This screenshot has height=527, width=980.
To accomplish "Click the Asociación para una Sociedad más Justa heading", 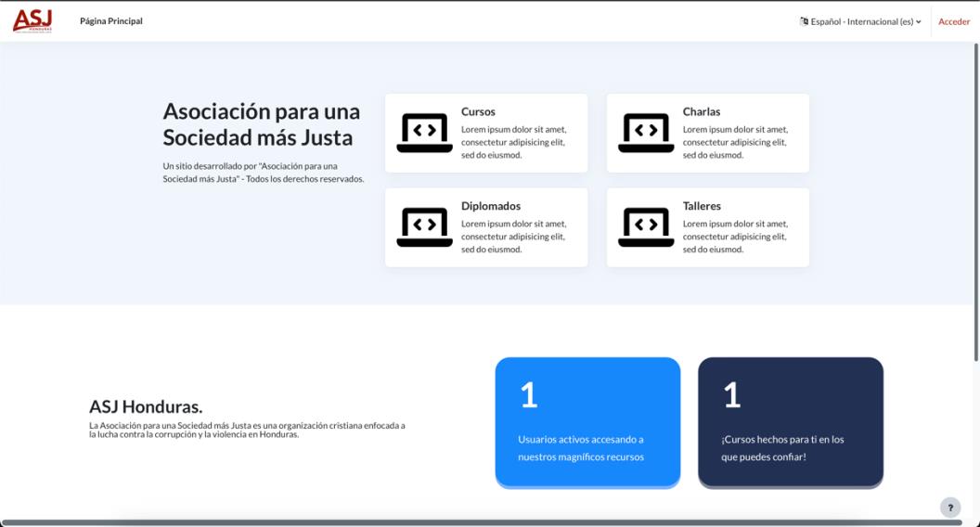I will (x=262, y=124).
